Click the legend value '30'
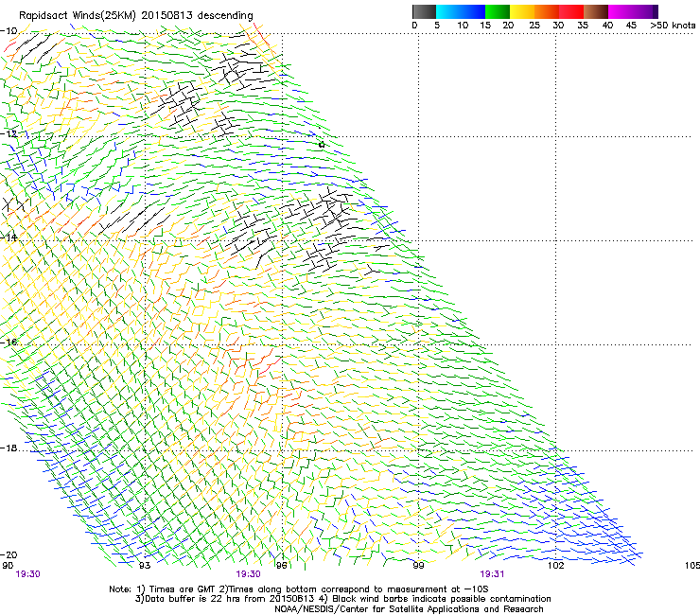 pyautogui.click(x=558, y=25)
